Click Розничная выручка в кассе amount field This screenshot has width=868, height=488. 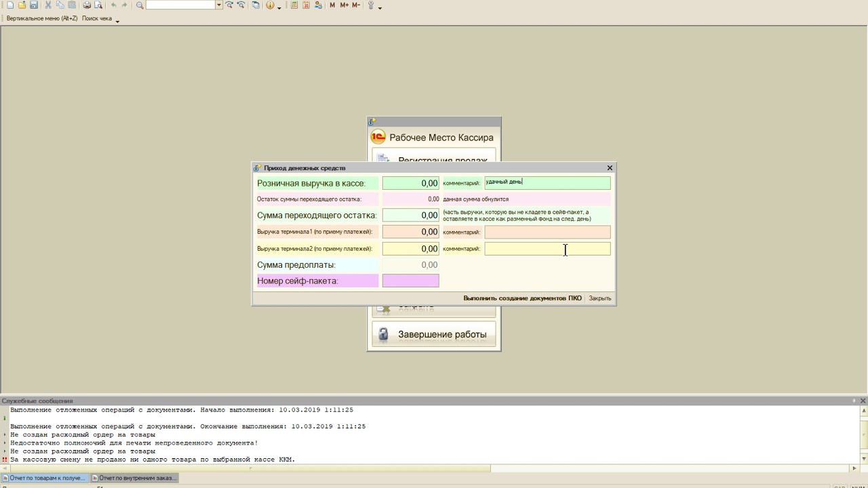click(410, 183)
